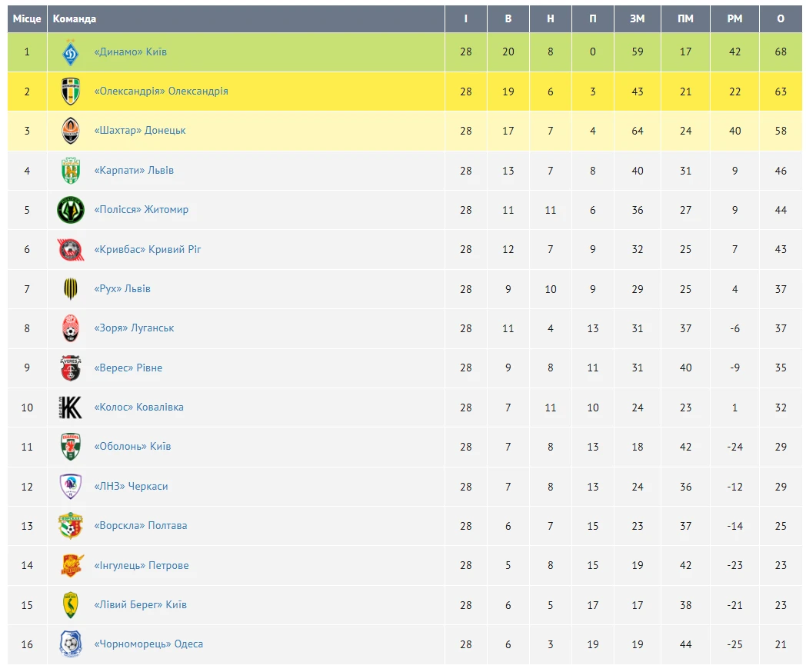Viewport: 806px width, 672px height.
Task: Click the Karpaty Lviv green crest
Action: coord(71,171)
